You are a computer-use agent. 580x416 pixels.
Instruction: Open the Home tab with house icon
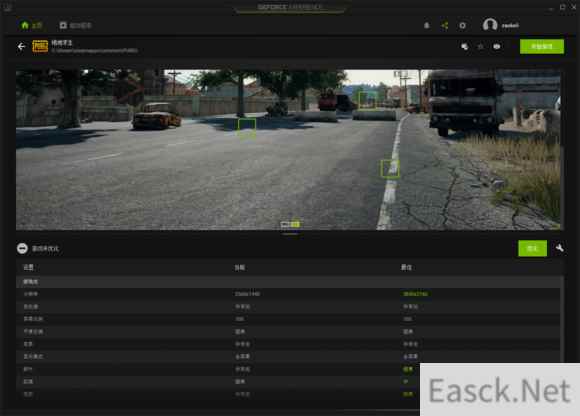click(x=31, y=26)
